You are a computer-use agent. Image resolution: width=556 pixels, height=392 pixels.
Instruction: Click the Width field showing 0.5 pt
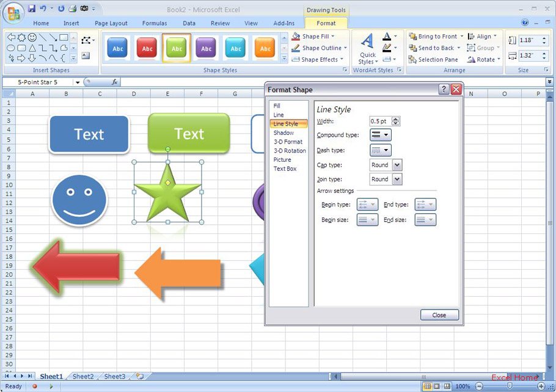click(379, 122)
